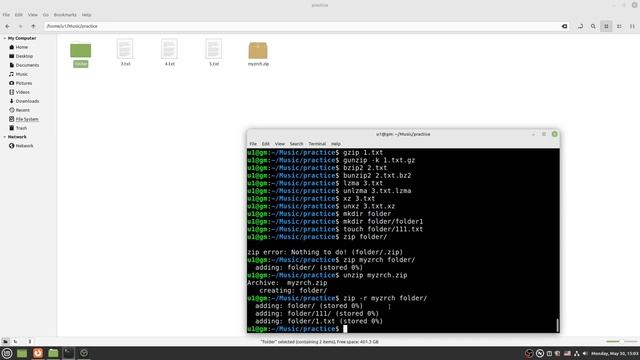Open the network tray icon

click(577, 353)
